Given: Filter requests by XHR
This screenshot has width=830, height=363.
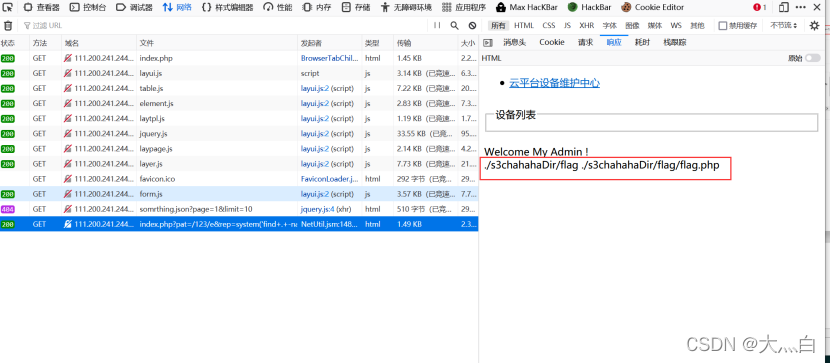Looking at the screenshot, I should tap(587, 25).
